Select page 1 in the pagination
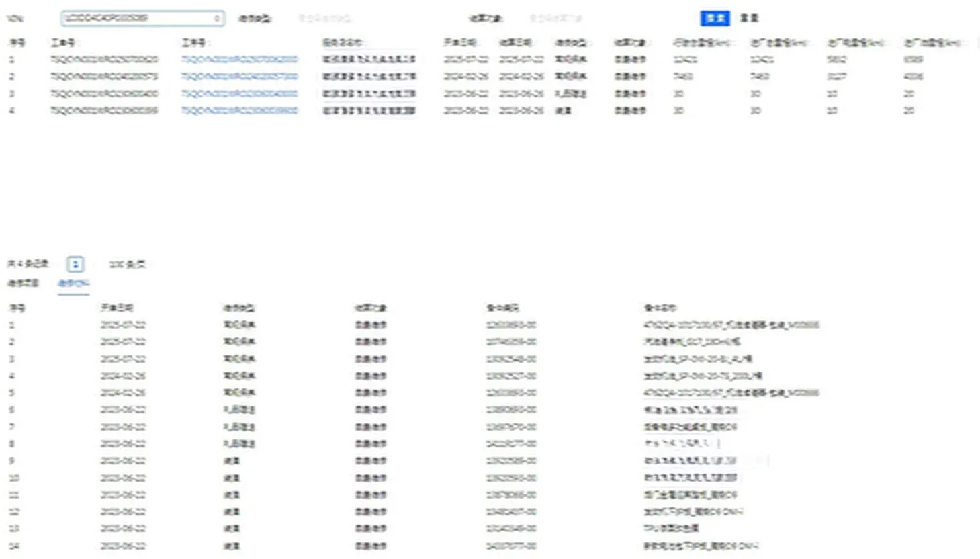Image resolution: width=980 pixels, height=559 pixels. point(75,264)
